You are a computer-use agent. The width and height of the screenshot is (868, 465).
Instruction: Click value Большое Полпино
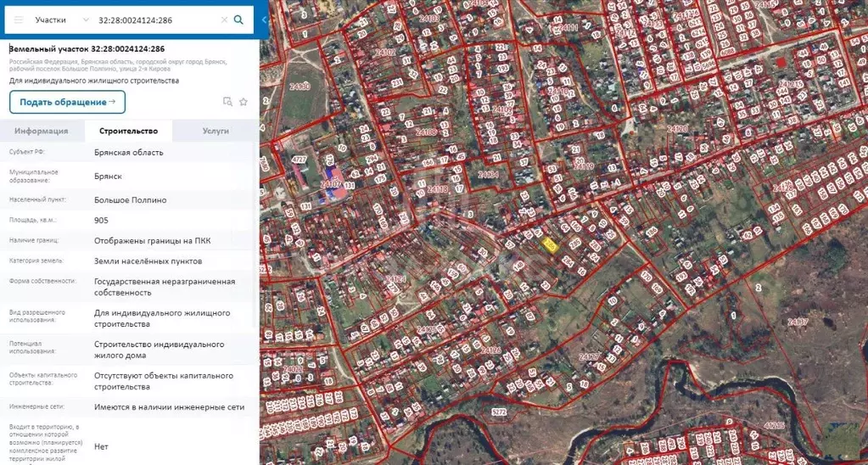point(130,200)
